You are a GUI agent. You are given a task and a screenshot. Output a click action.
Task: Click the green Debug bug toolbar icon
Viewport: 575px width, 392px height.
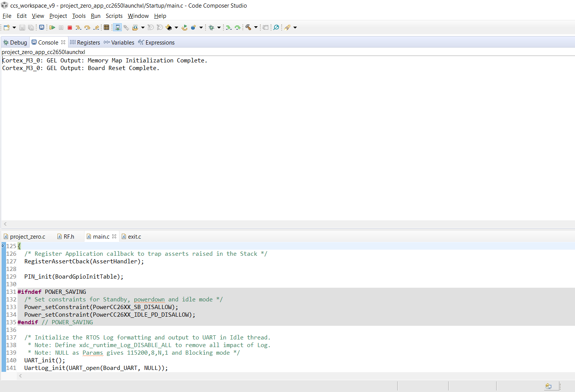pos(211,27)
